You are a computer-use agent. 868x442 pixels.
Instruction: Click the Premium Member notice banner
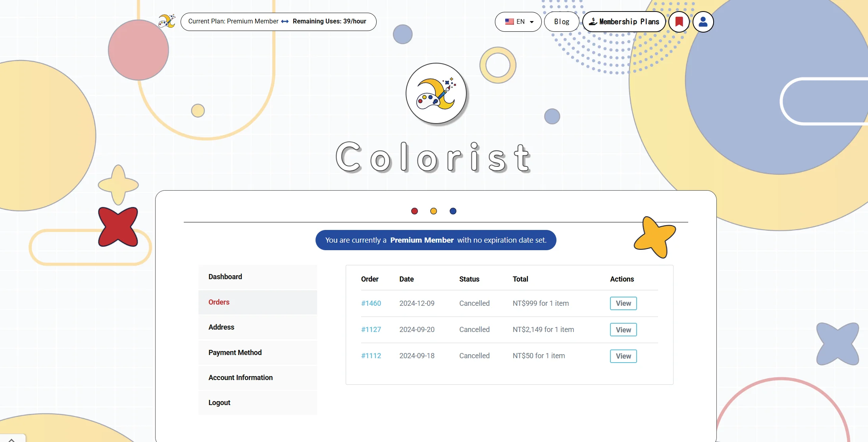(436, 240)
